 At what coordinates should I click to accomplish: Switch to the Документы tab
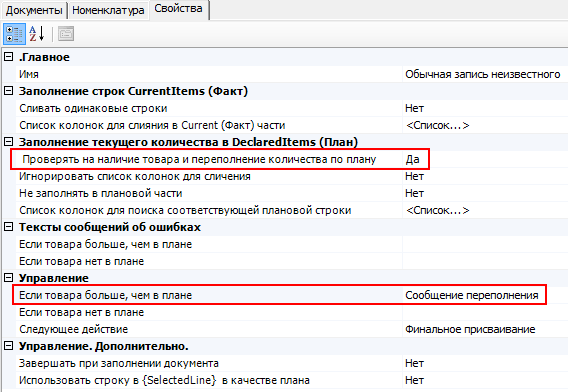[34, 11]
